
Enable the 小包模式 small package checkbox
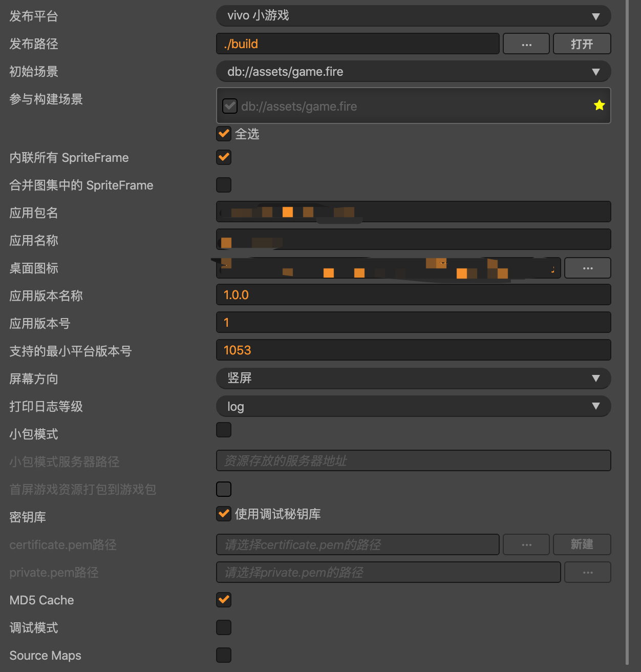coord(224,430)
